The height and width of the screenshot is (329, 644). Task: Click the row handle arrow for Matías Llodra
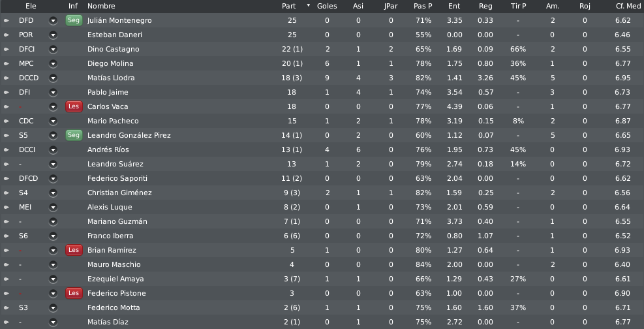click(x=6, y=78)
